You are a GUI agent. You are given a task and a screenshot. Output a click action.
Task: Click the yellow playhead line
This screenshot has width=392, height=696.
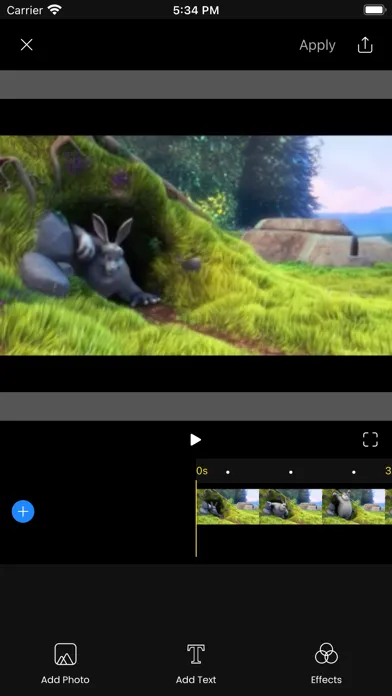coord(196,518)
